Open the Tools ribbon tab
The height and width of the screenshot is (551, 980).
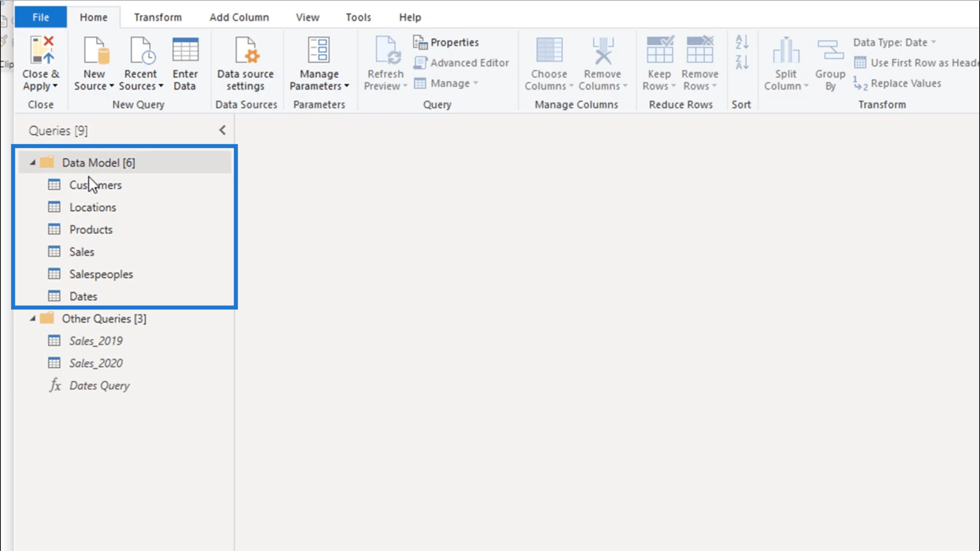click(358, 17)
